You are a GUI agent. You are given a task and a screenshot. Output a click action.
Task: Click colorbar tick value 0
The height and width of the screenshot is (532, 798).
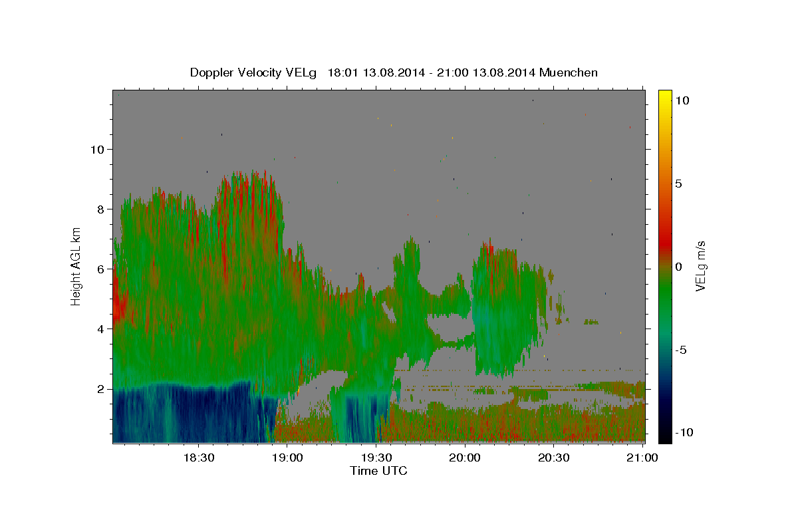pos(679,267)
